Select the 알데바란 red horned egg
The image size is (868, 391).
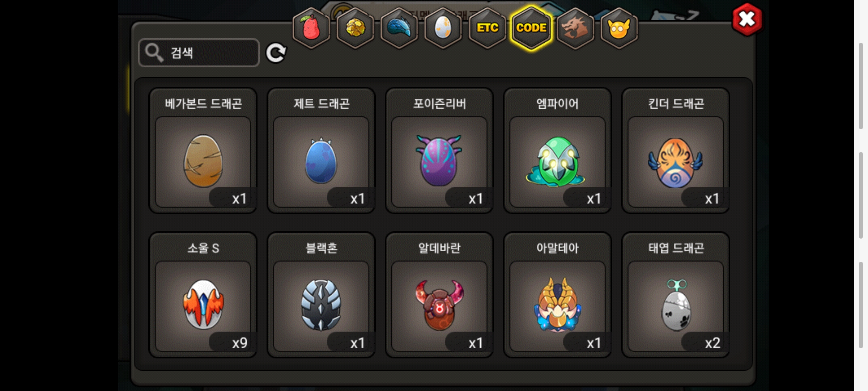coord(439,295)
